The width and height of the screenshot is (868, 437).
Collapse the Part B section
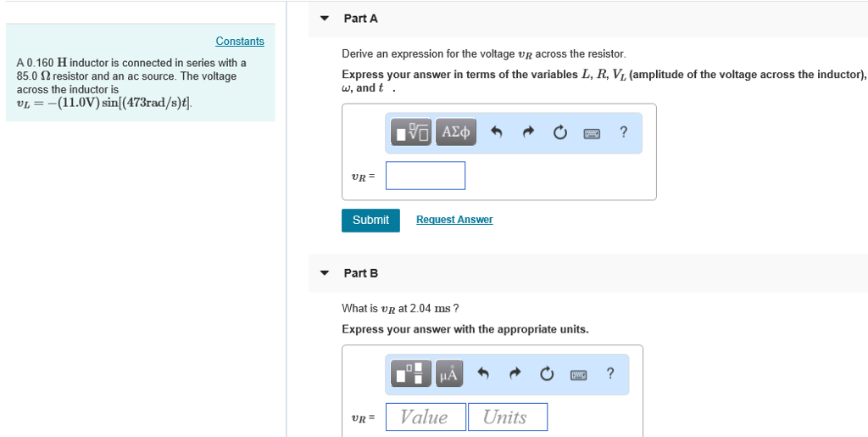(x=324, y=273)
